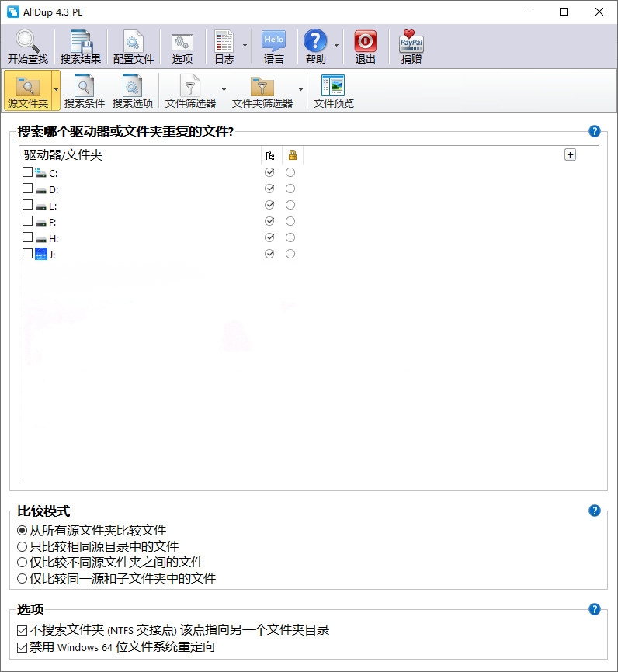Open help for 选项 section
Screen dimensions: 618x672
point(595,609)
